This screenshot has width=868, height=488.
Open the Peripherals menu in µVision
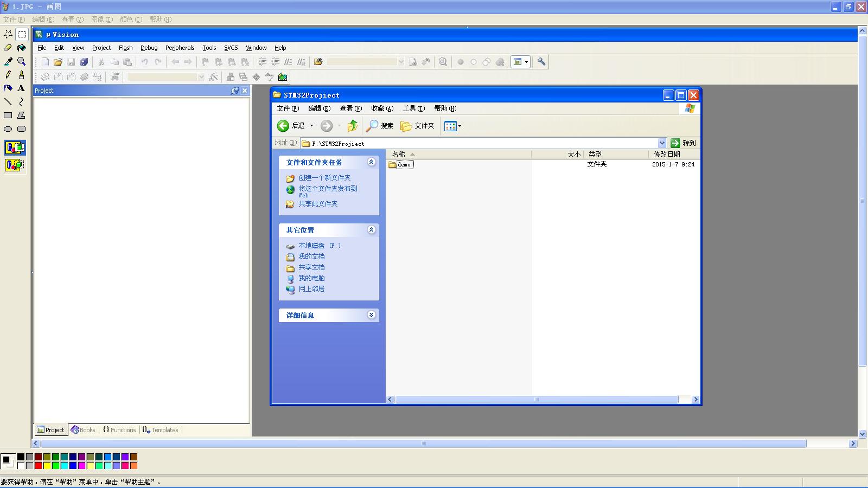(x=180, y=48)
